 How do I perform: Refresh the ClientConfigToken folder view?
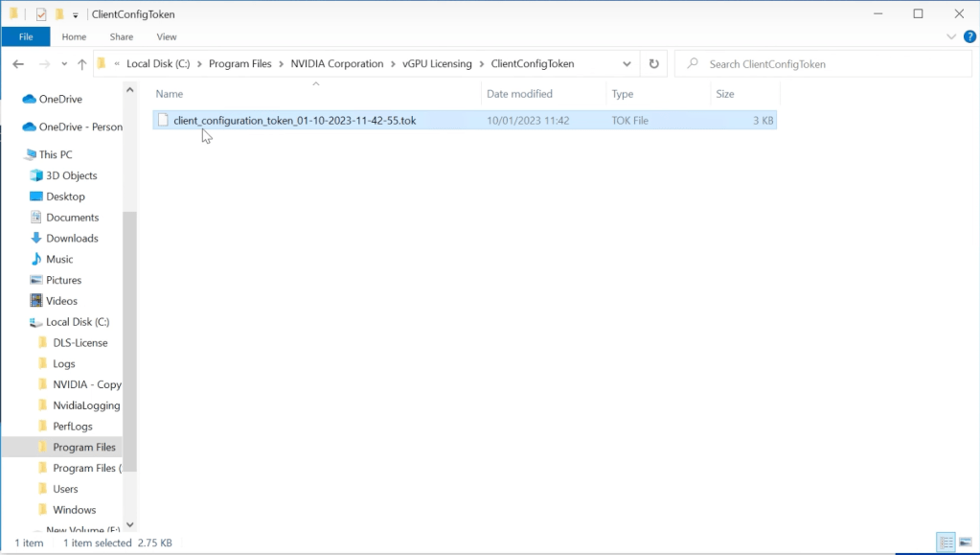[x=654, y=64]
